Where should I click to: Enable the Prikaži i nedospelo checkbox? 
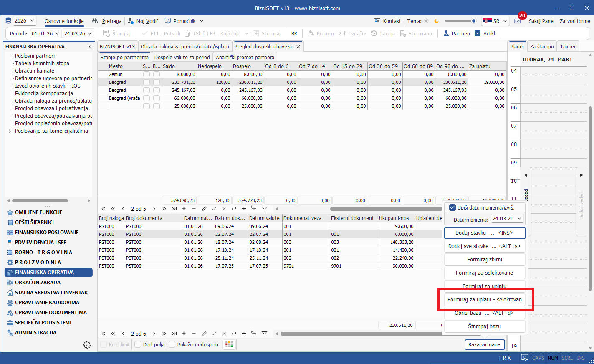pos(172,344)
